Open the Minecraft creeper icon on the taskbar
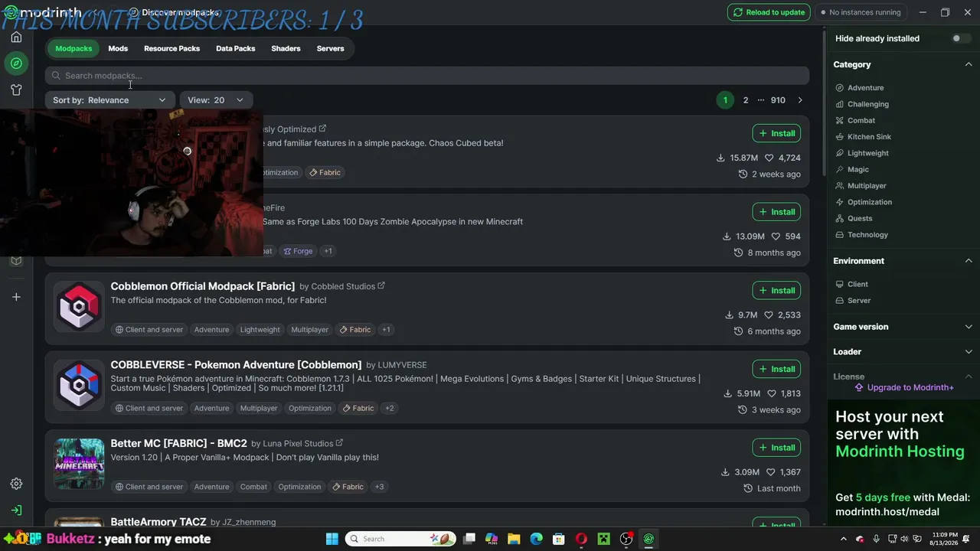The width and height of the screenshot is (980, 551). coord(603,539)
